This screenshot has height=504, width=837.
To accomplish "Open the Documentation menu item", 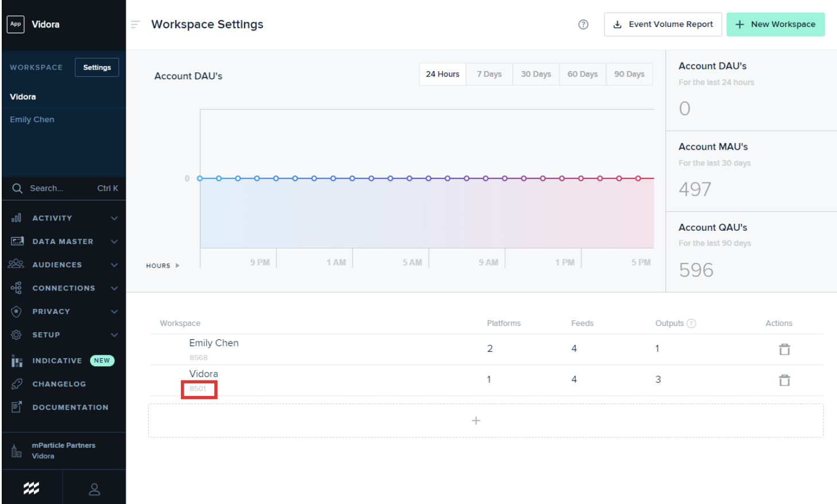I will [70, 407].
